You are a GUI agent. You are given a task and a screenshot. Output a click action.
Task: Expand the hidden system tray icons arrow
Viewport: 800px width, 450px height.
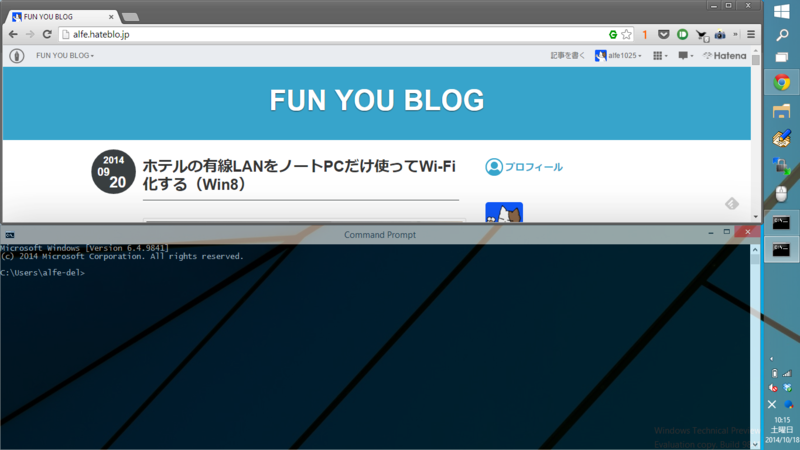(772, 359)
